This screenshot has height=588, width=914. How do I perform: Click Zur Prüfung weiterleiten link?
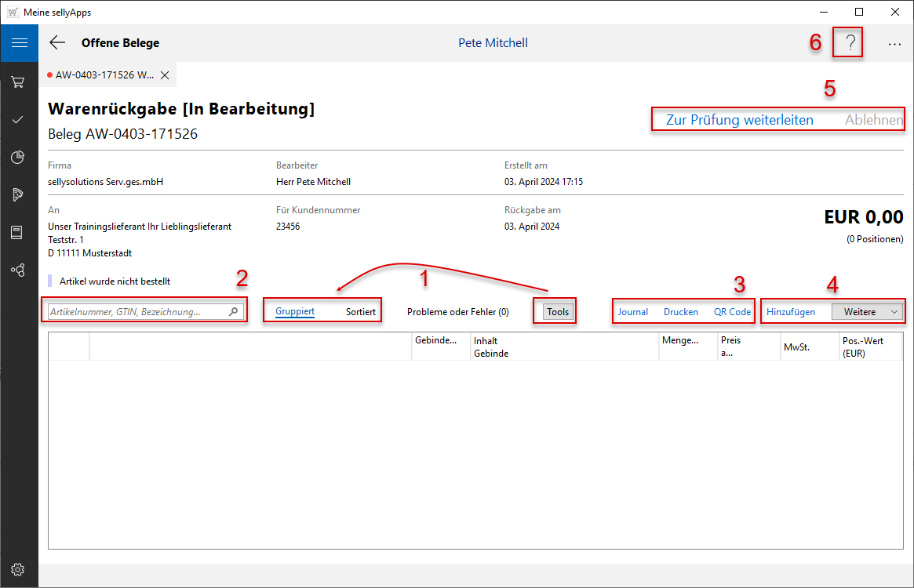click(739, 121)
